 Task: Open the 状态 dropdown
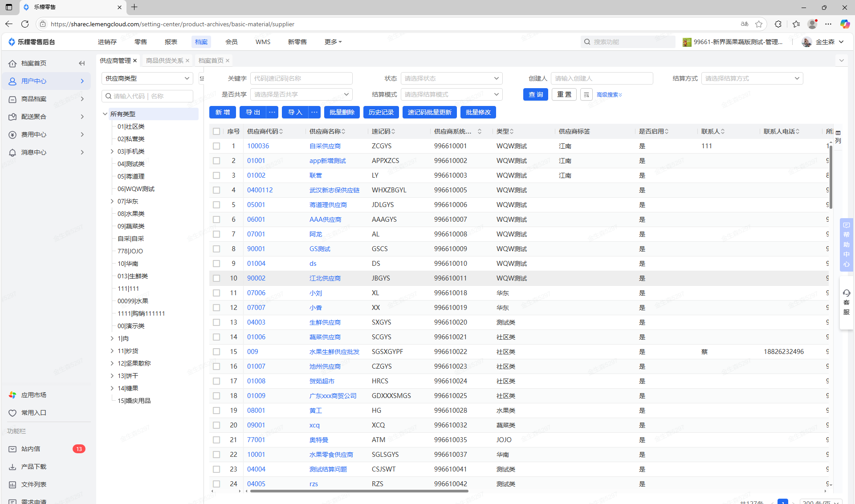(452, 78)
